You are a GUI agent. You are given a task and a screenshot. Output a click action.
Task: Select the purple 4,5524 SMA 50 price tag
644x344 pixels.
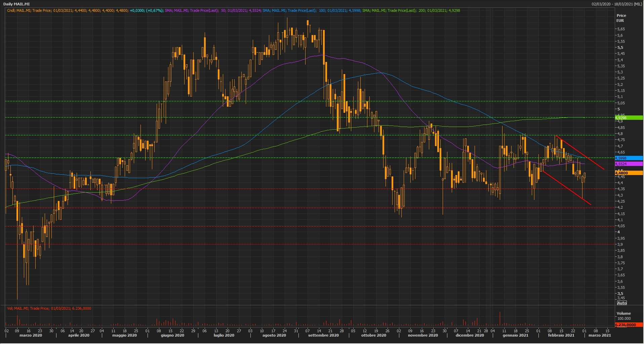click(629, 164)
